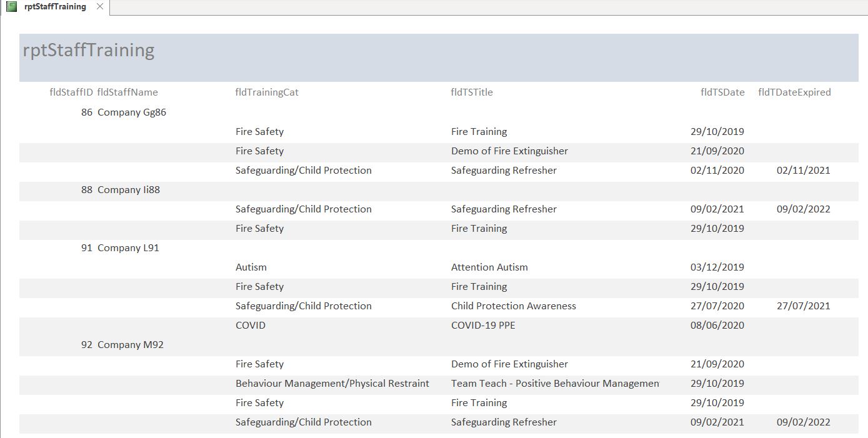Close the rptStaffTraining report tab
The image size is (868, 438).
[100, 7]
